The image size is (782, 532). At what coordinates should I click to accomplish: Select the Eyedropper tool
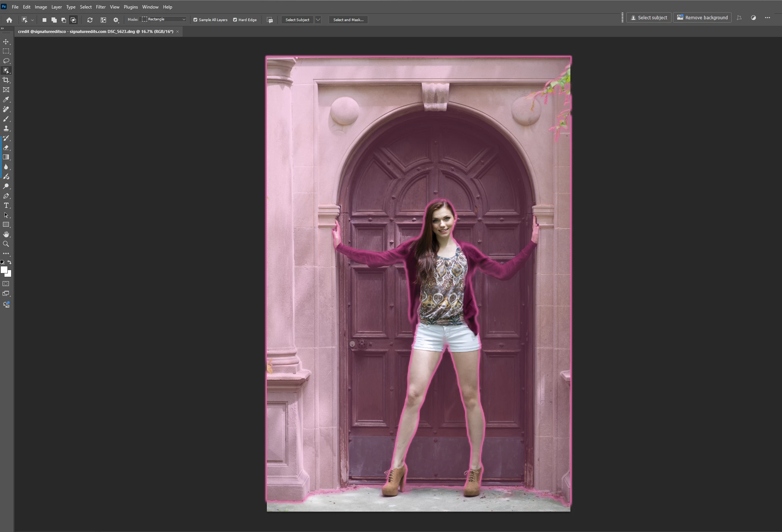click(x=6, y=99)
